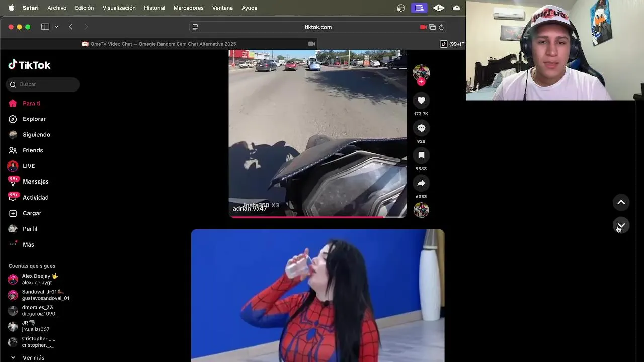Open the sidebar options dropdown arrow
The width and height of the screenshot is (644, 362).
(x=56, y=27)
